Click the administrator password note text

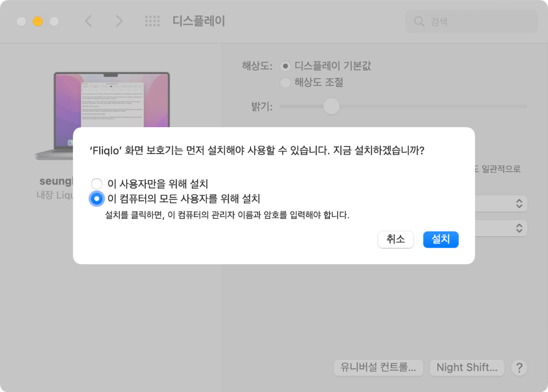(227, 215)
